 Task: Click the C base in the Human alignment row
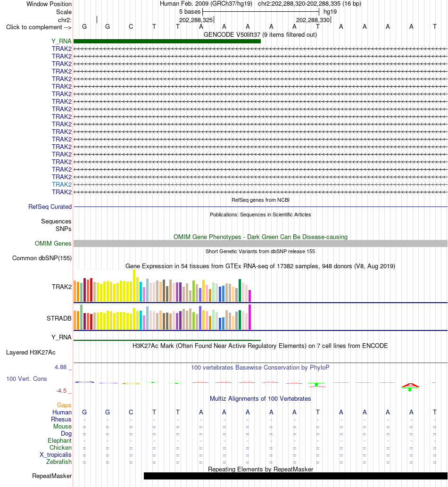[131, 413]
